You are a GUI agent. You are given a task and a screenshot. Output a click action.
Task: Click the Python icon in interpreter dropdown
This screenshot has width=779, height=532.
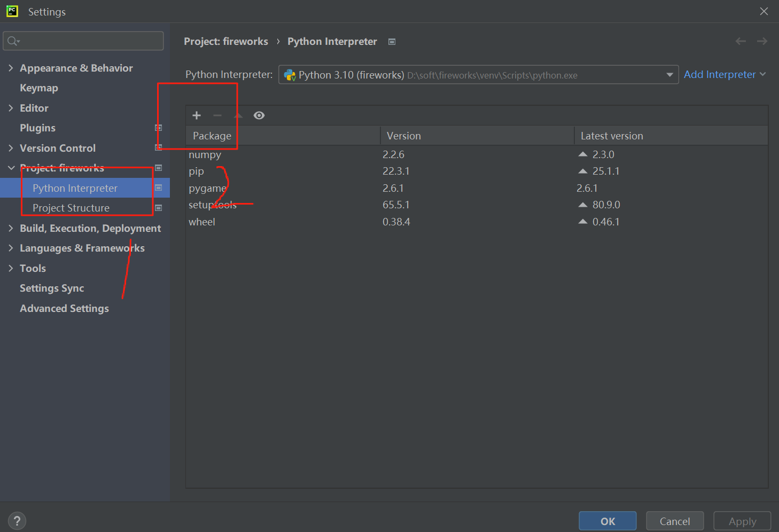(x=290, y=75)
